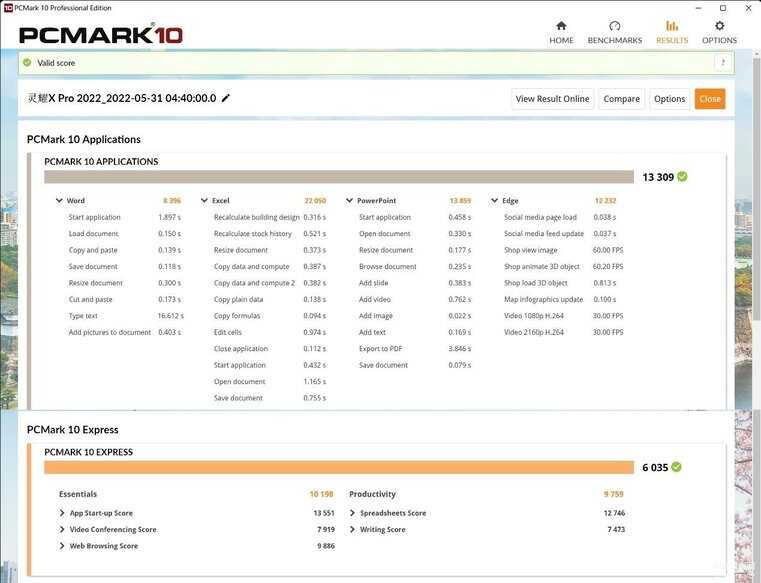
Task: Collapse the Word results section
Action: 59,200
